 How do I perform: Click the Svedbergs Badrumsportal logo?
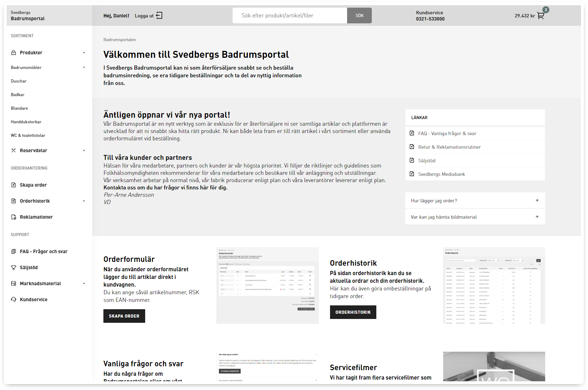point(28,16)
